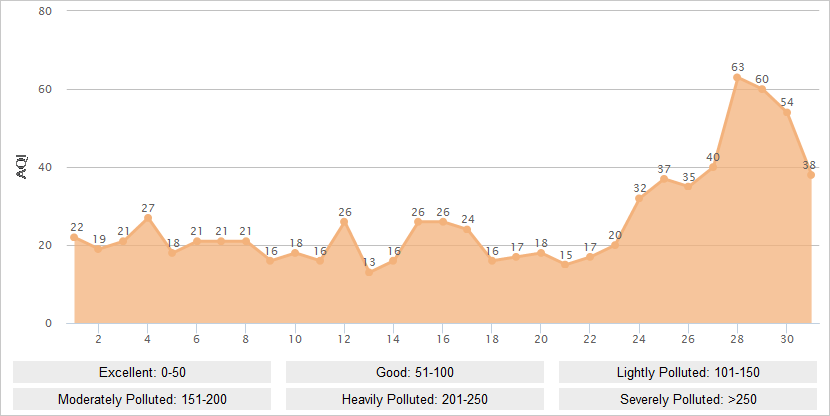Click x-axis day label 14
Screen dimensions: 830x416
tap(393, 339)
